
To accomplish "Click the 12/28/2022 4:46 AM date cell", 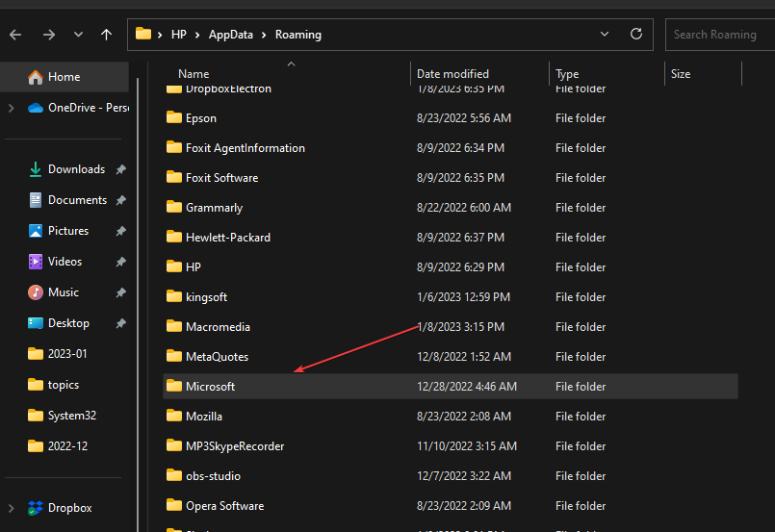I will tap(467, 387).
